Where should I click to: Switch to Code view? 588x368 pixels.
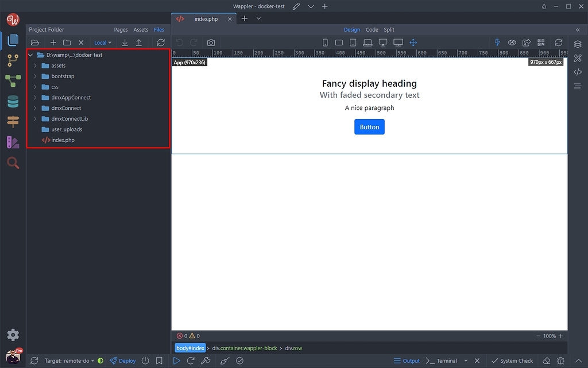(x=372, y=30)
